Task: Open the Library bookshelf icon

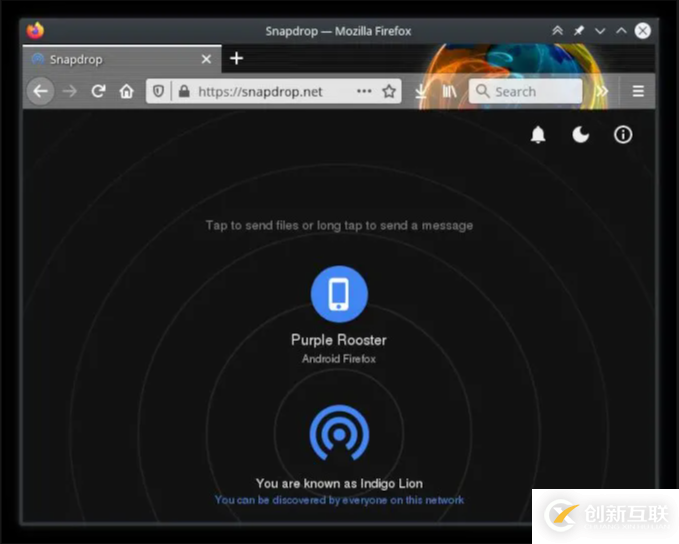Action: click(x=449, y=91)
